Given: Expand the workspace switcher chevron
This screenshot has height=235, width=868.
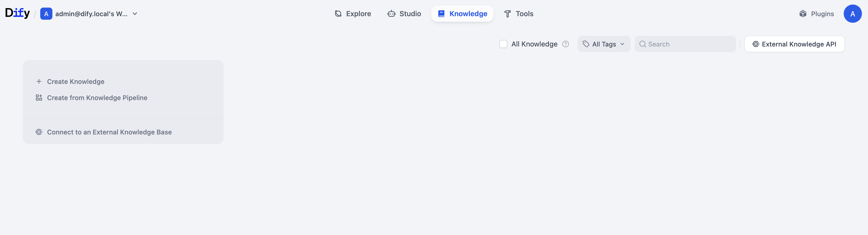Looking at the screenshot, I should pyautogui.click(x=135, y=14).
